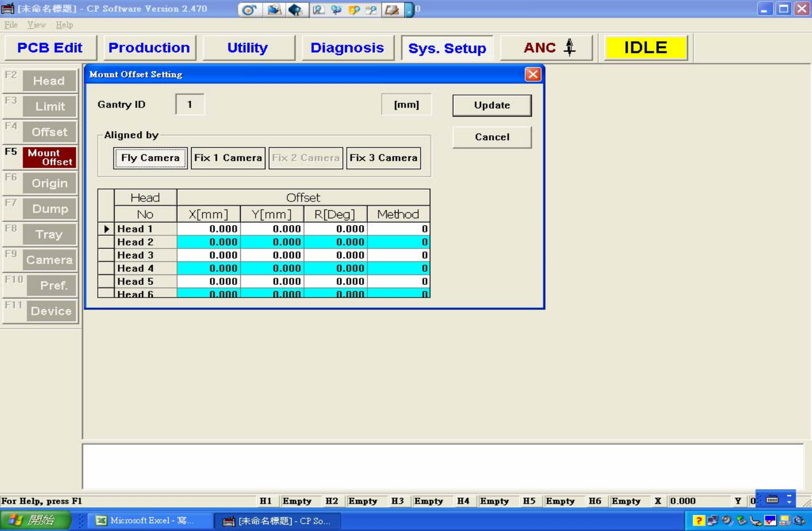The image size is (812, 531).
Task: Select the Head 2 row label
Action: click(x=145, y=242)
